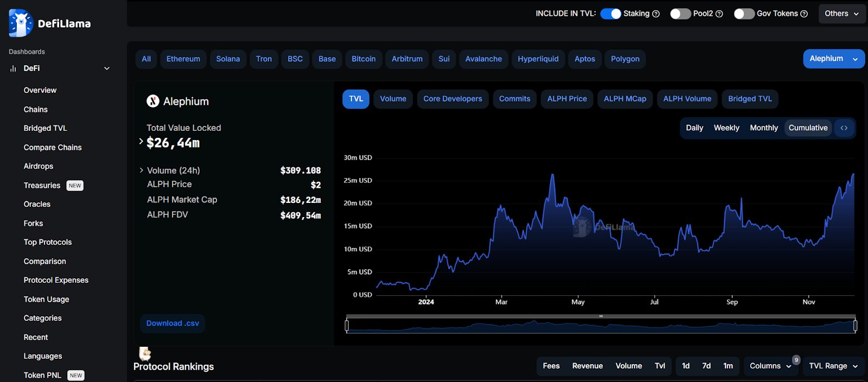Select the Sui chain

pyautogui.click(x=444, y=59)
